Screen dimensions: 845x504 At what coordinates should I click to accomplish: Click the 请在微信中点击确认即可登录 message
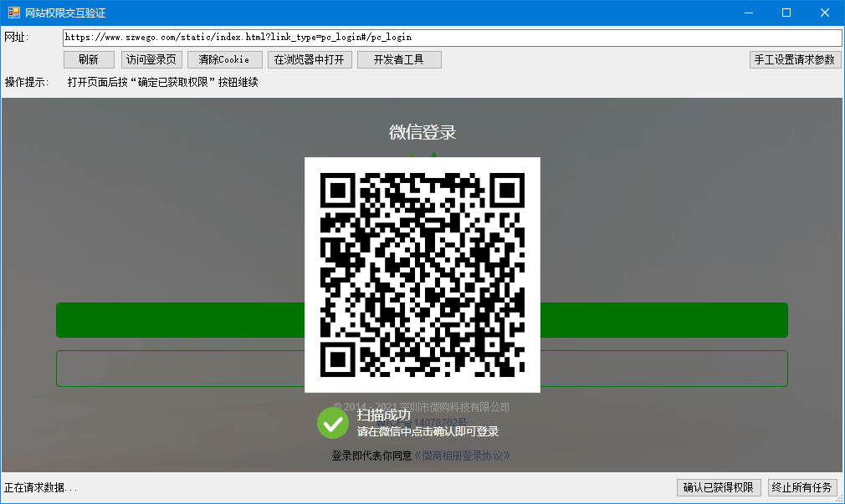tap(428, 431)
